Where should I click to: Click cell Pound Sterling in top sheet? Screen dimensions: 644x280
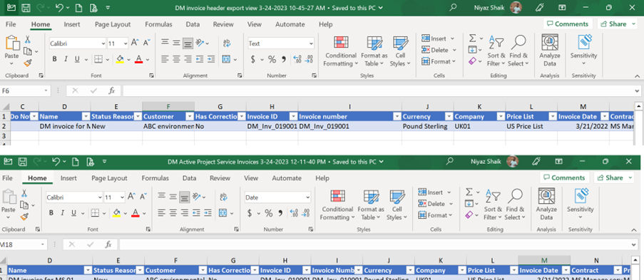[428, 126]
